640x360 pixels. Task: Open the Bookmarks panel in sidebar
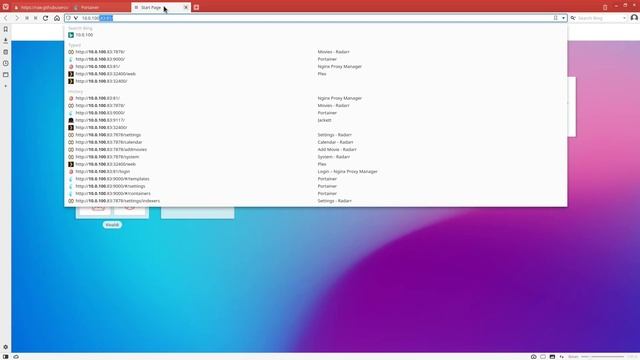(6, 29)
